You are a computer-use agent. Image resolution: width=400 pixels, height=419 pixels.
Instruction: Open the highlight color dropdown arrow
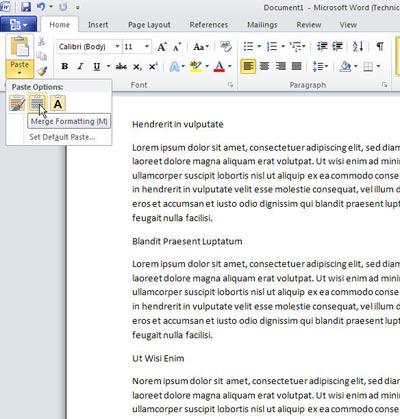207,66
